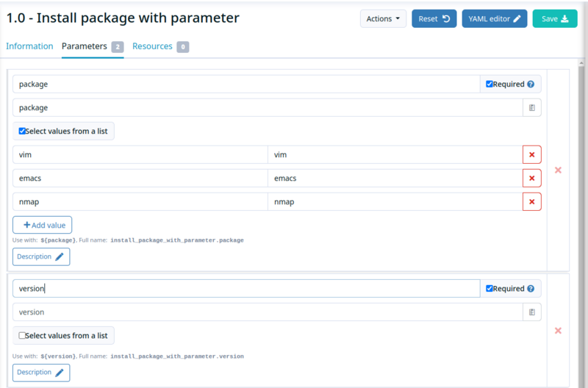Save the technique
The height and width of the screenshot is (388, 588).
click(555, 19)
